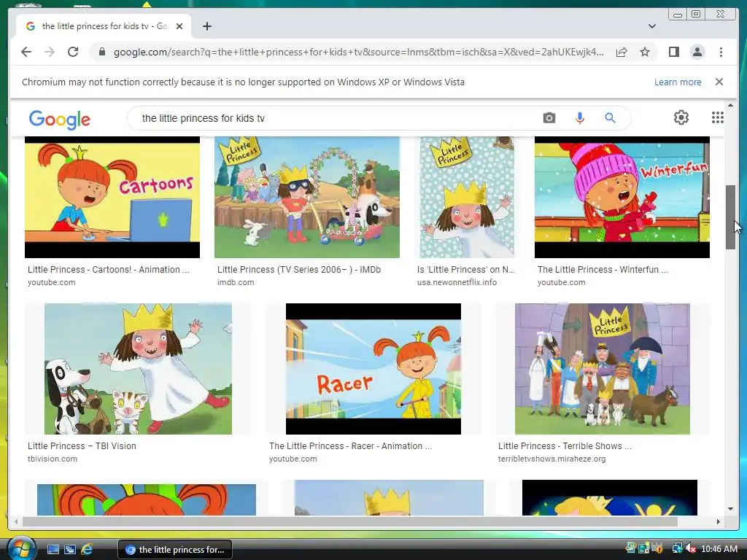Click the 10:46 AM taskbar clock
This screenshot has width=747, height=560.
pyautogui.click(x=719, y=549)
